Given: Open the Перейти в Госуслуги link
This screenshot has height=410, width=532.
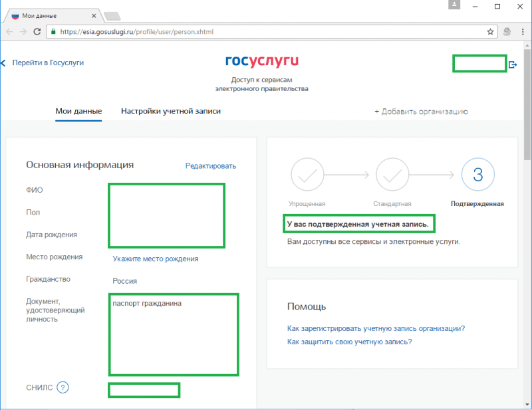Looking at the screenshot, I should [x=48, y=62].
